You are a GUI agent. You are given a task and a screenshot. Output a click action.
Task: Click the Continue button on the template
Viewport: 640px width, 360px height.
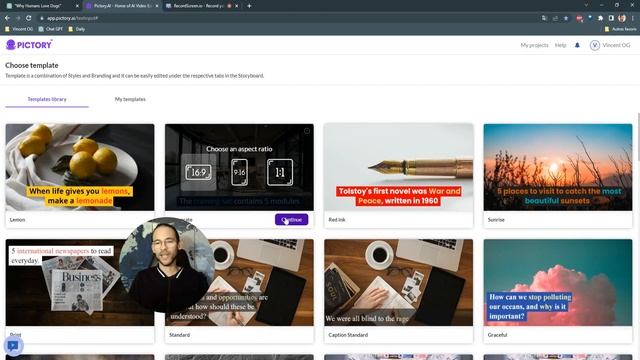291,220
